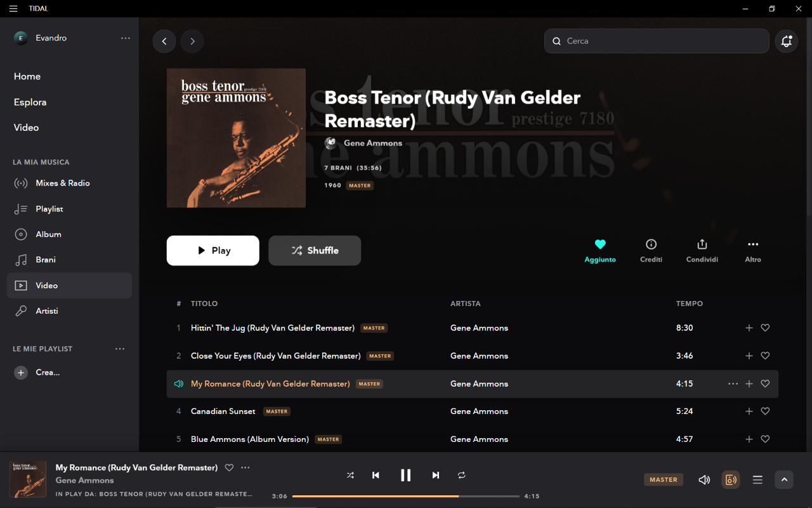Skip to next track
This screenshot has width=812, height=508.
coord(435,475)
